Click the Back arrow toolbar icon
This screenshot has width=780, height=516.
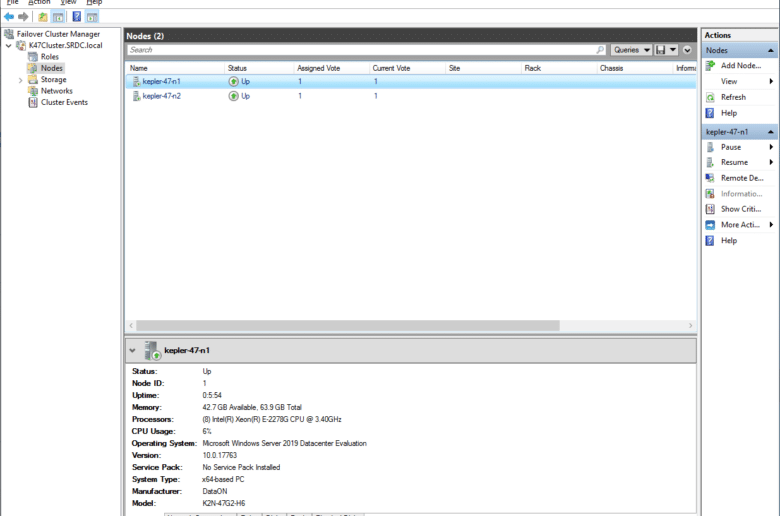click(x=9, y=17)
